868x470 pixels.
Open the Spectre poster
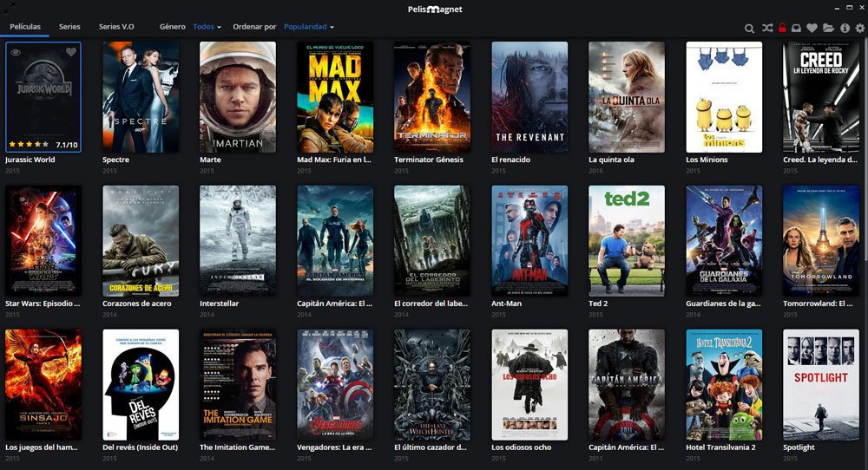tap(141, 97)
